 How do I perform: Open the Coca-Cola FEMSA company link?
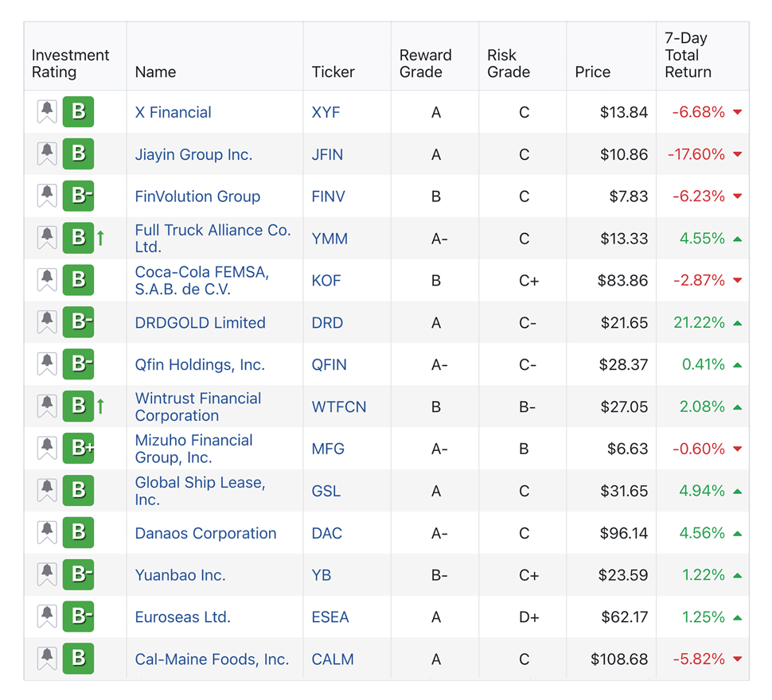point(201,281)
